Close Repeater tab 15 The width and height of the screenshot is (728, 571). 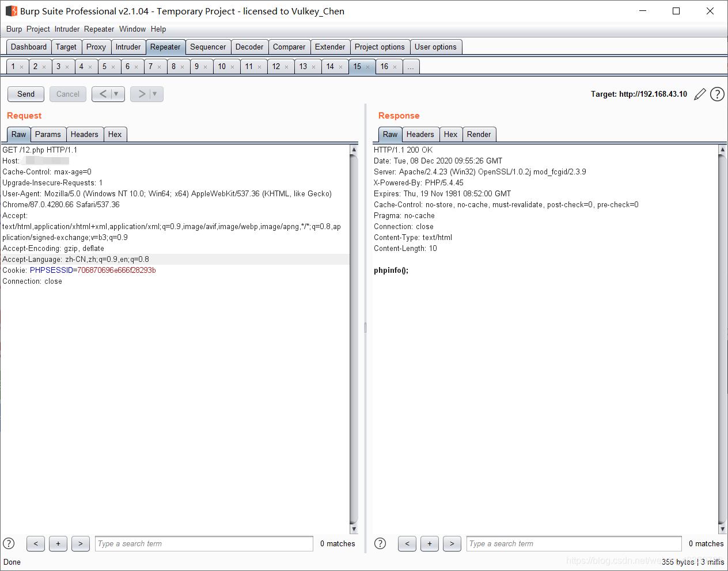pyautogui.click(x=367, y=67)
